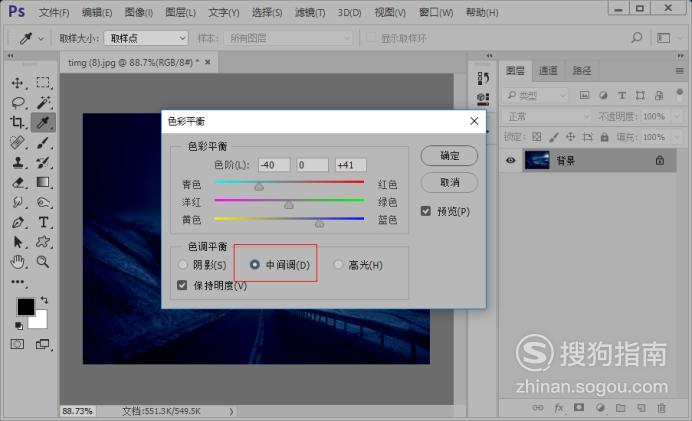This screenshot has width=692, height=421.
Task: Click the magenta-green slider handle
Action: 289,205
